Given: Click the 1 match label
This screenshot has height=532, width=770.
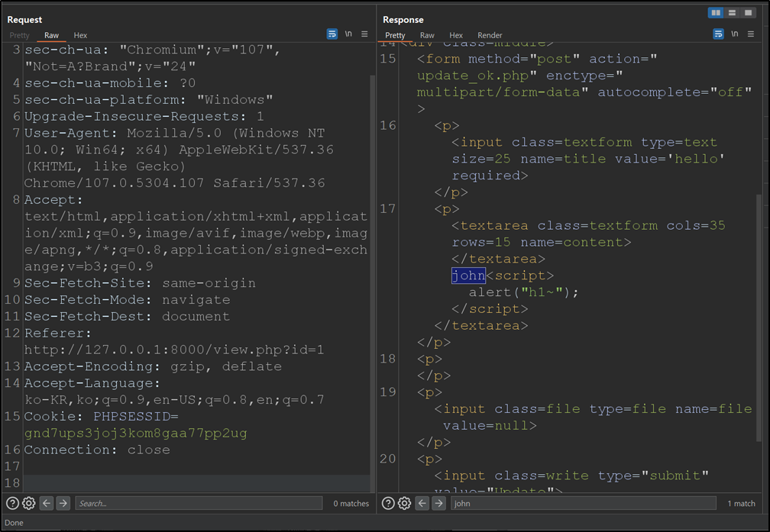Looking at the screenshot, I should [x=742, y=504].
